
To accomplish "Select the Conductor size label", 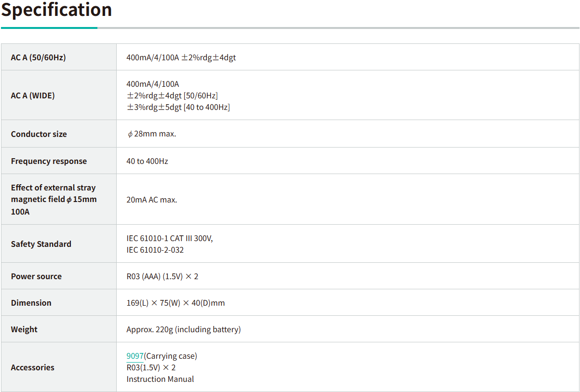I will click(x=39, y=134).
